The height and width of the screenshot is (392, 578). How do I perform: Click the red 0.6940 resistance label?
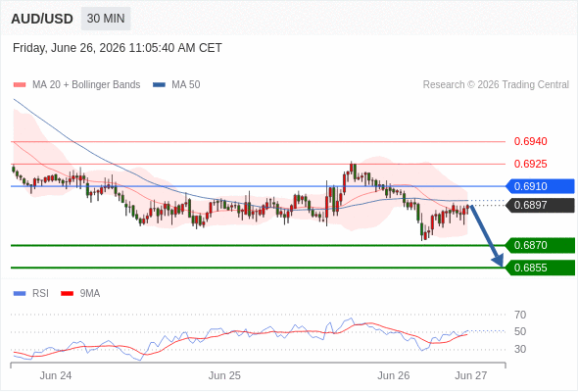click(530, 141)
